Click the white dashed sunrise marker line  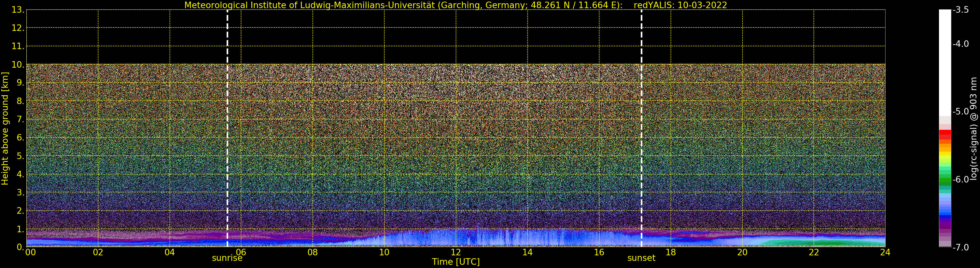coord(228,128)
